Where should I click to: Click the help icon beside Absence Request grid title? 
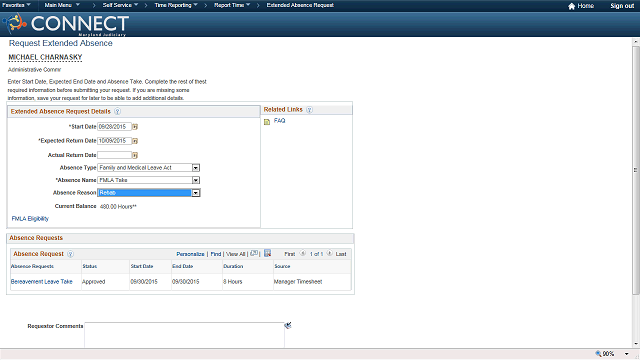coord(70,254)
